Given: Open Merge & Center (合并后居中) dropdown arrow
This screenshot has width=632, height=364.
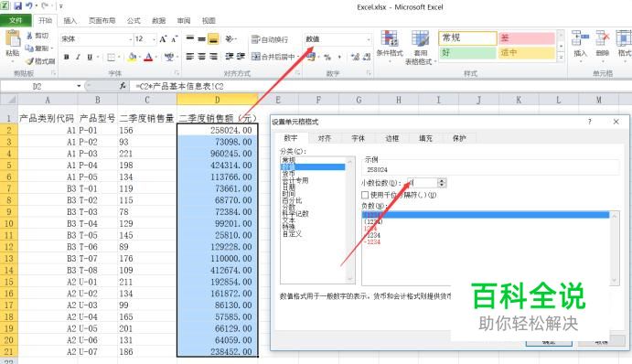Looking at the screenshot, I should point(299,57).
